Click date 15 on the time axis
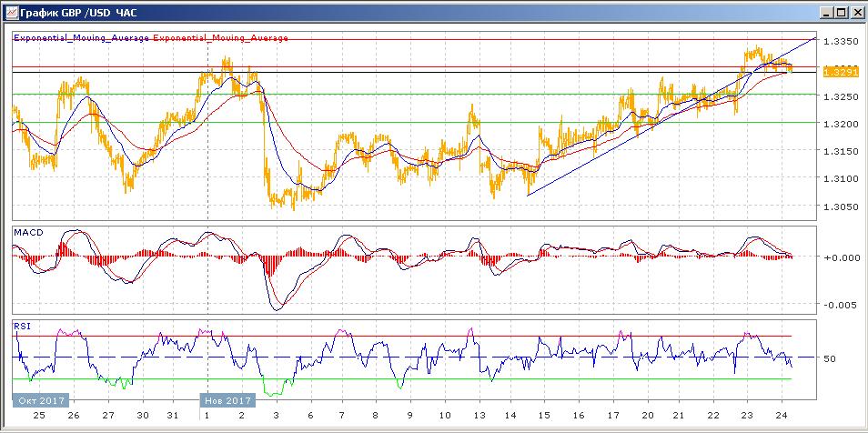Screen dimensions: 868x433 pyautogui.click(x=544, y=416)
